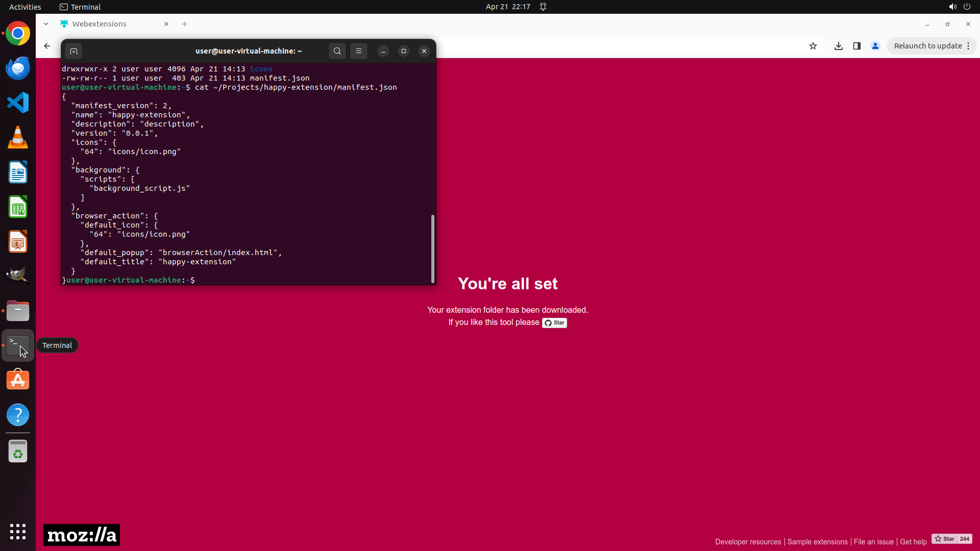Expand the tab search dropdown arrow
Image resolution: width=980 pixels, height=551 pixels.
[46, 24]
